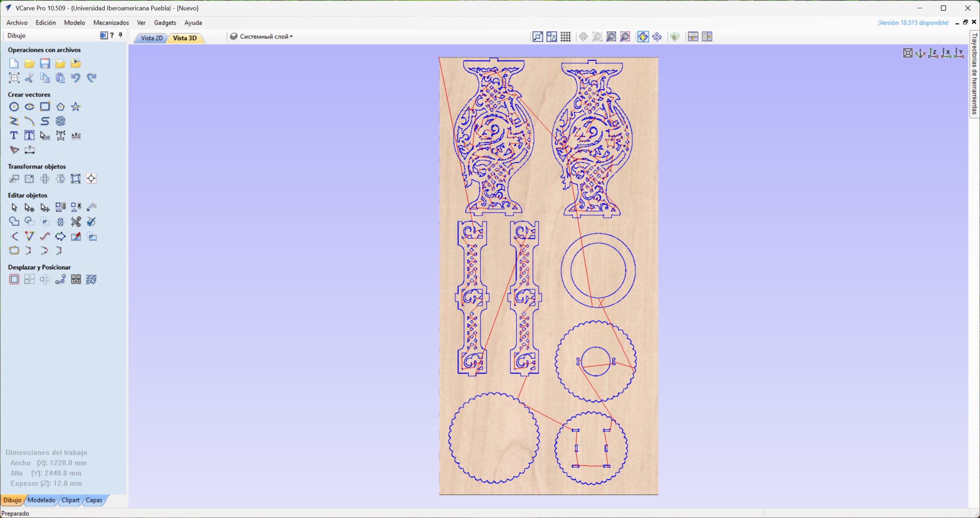This screenshot has height=518, width=980.
Task: Open the Weld vectors tool
Action: click(14, 222)
